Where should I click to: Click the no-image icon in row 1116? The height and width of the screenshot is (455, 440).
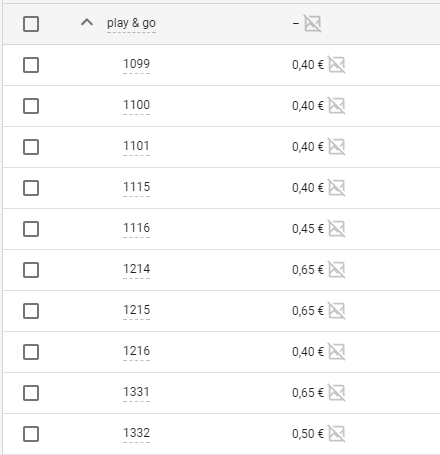[x=337, y=228]
